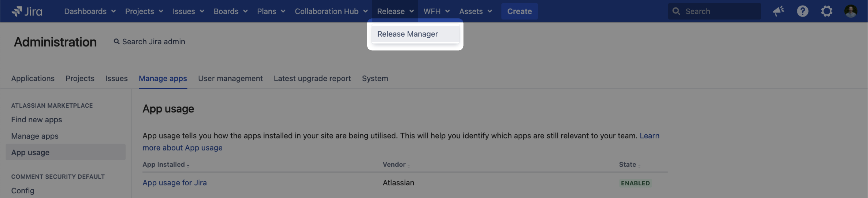Select Release Manager menu entry

[x=415, y=34]
